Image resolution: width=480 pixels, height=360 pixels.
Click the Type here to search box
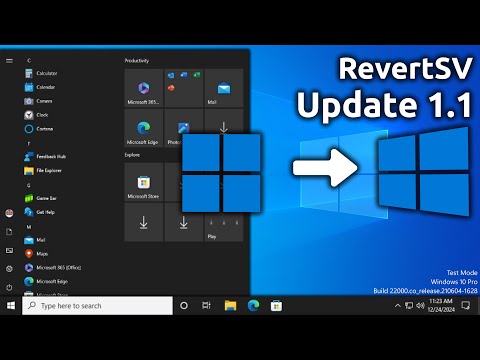tap(97, 306)
